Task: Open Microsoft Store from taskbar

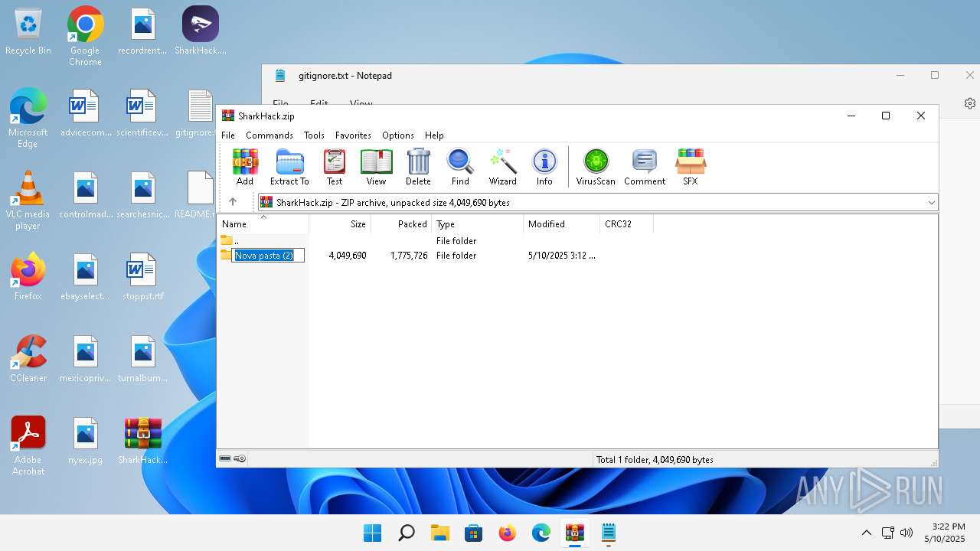Action: click(x=474, y=533)
